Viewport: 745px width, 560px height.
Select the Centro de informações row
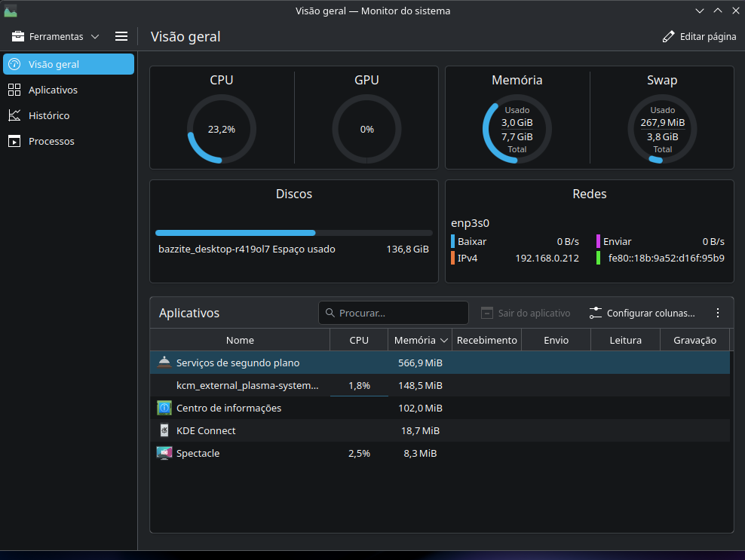440,408
